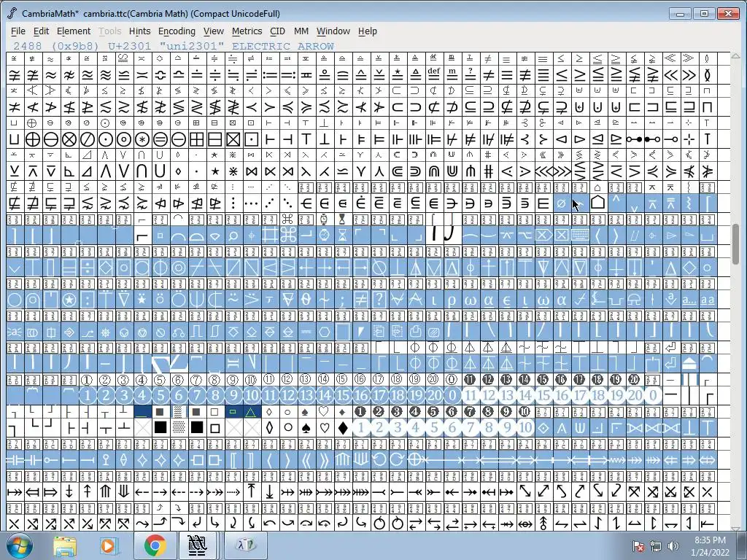Select the vertical ellipsis glyph
The width and height of the screenshot is (747, 560).
coord(233,203)
